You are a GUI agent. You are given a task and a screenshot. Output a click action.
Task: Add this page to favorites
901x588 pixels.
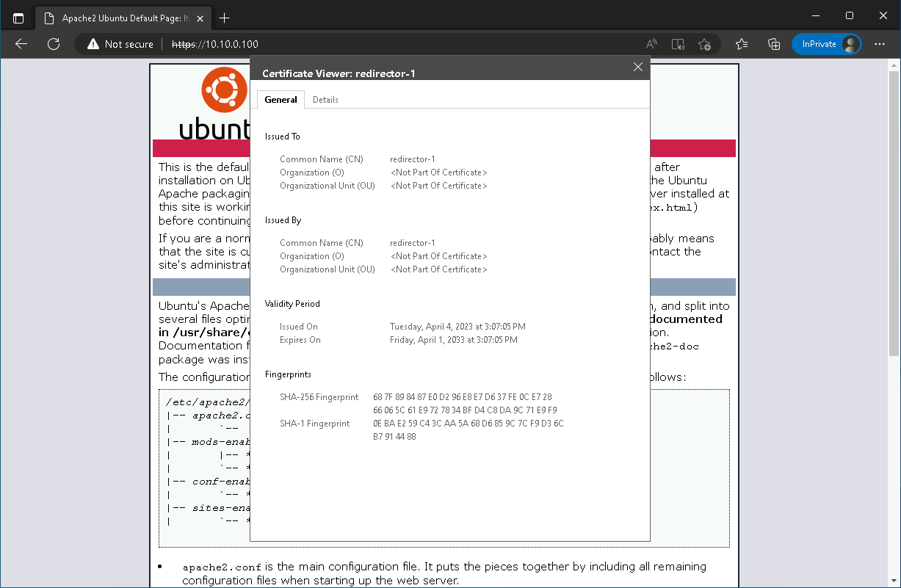(704, 44)
